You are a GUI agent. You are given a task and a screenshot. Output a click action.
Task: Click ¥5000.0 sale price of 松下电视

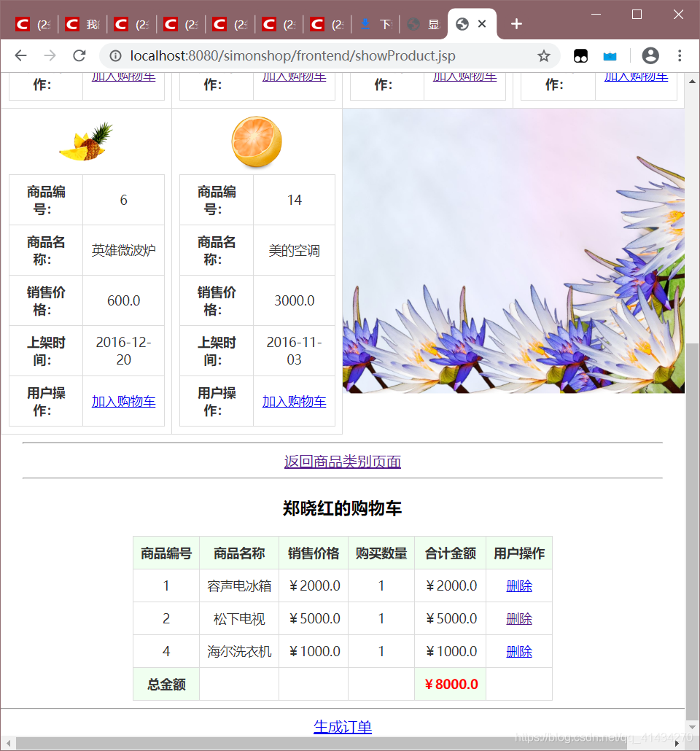[315, 619]
